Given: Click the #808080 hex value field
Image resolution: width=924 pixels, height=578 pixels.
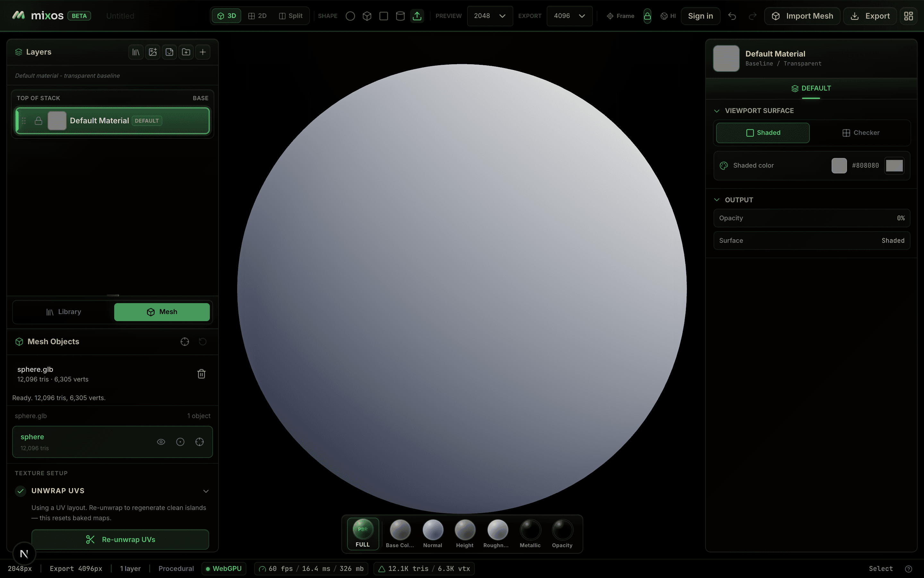Looking at the screenshot, I should tap(865, 165).
